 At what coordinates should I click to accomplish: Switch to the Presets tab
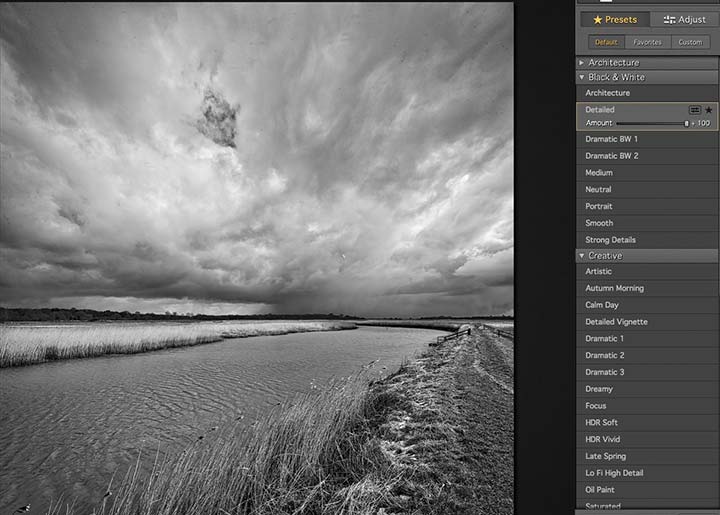point(615,19)
